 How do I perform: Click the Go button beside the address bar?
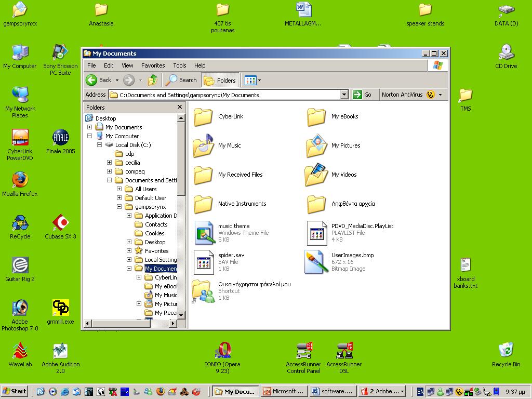[362, 95]
